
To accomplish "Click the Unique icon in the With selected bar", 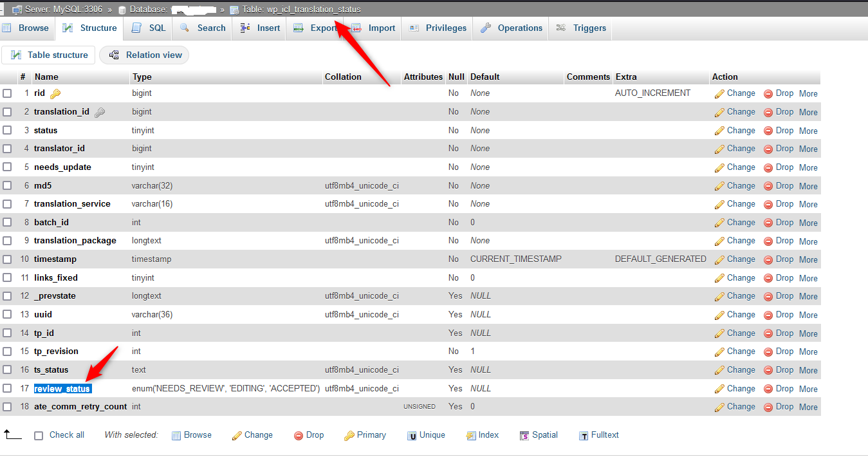I will pyautogui.click(x=412, y=436).
